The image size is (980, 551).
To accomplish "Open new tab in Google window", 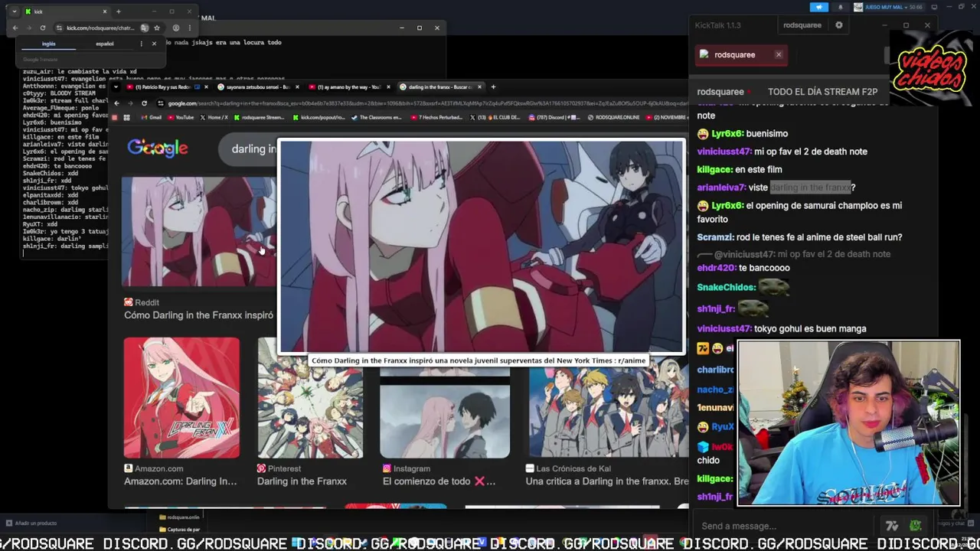I will tap(493, 87).
